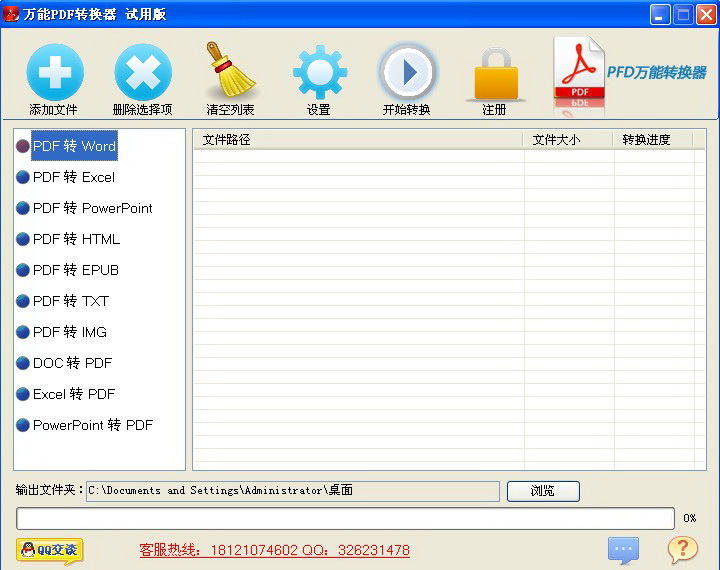Click the 输出文件夹 label
Viewport: 720px width, 570px height.
pyautogui.click(x=49, y=490)
